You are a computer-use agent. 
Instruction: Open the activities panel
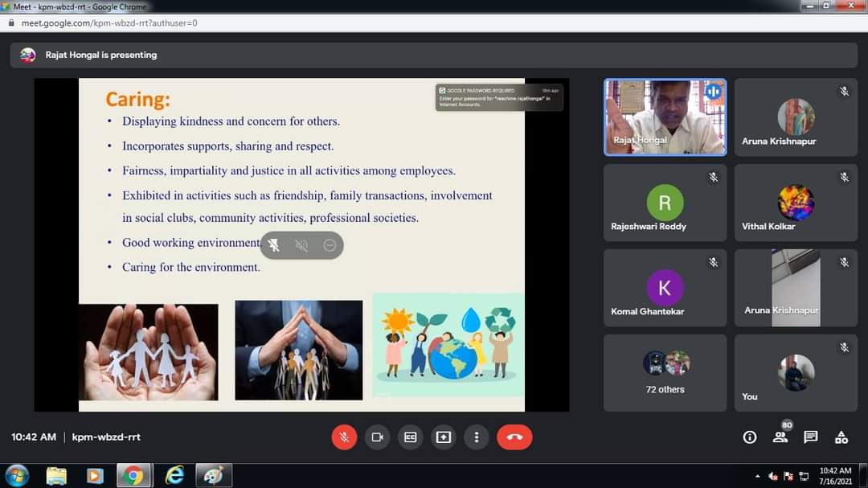tap(841, 437)
